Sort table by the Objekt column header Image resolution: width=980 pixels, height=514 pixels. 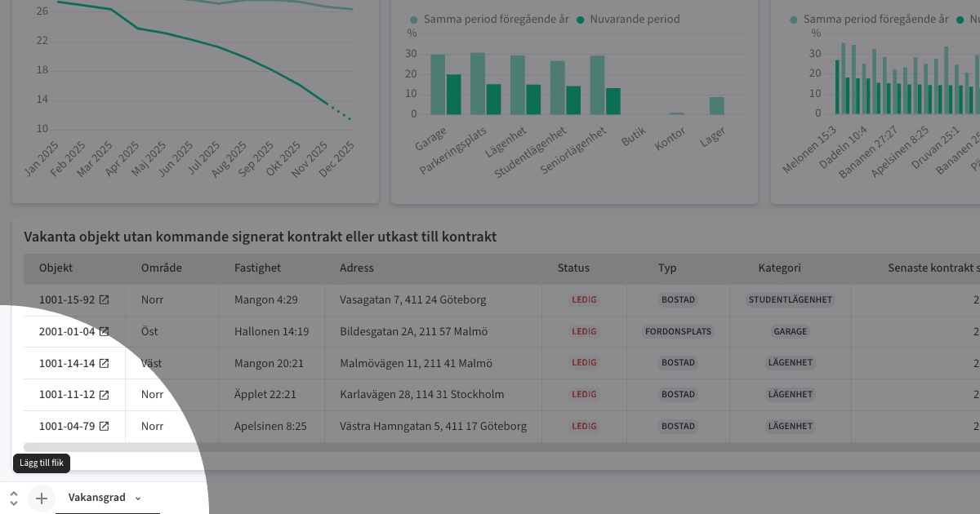click(x=56, y=268)
